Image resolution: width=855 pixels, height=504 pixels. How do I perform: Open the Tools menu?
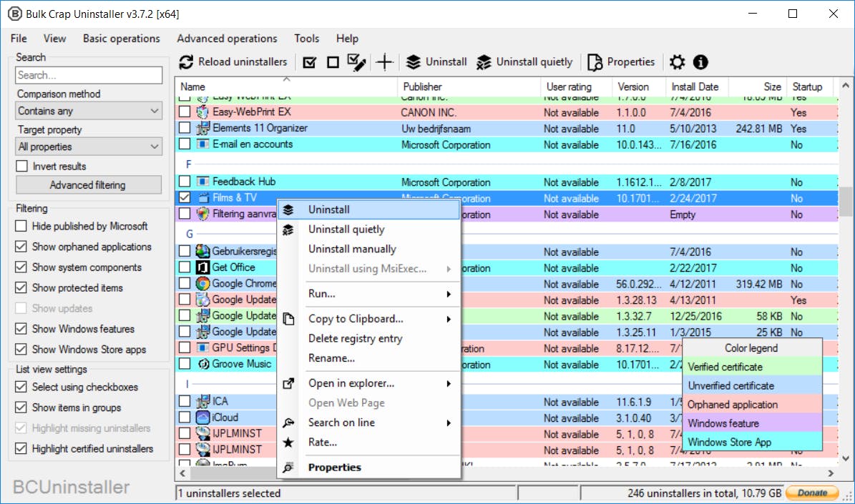(306, 38)
